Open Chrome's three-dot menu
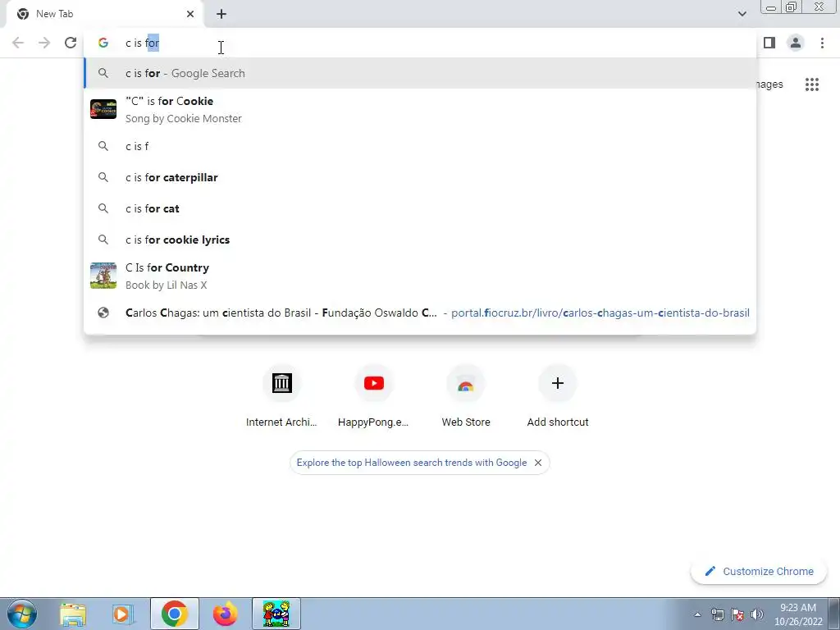The height and width of the screenshot is (630, 840). (x=822, y=43)
